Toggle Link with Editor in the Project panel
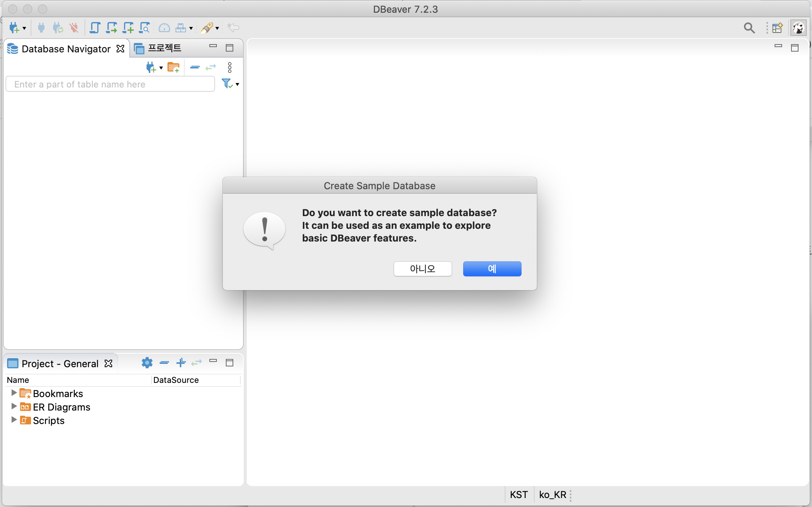This screenshot has height=507, width=812. coord(197,362)
